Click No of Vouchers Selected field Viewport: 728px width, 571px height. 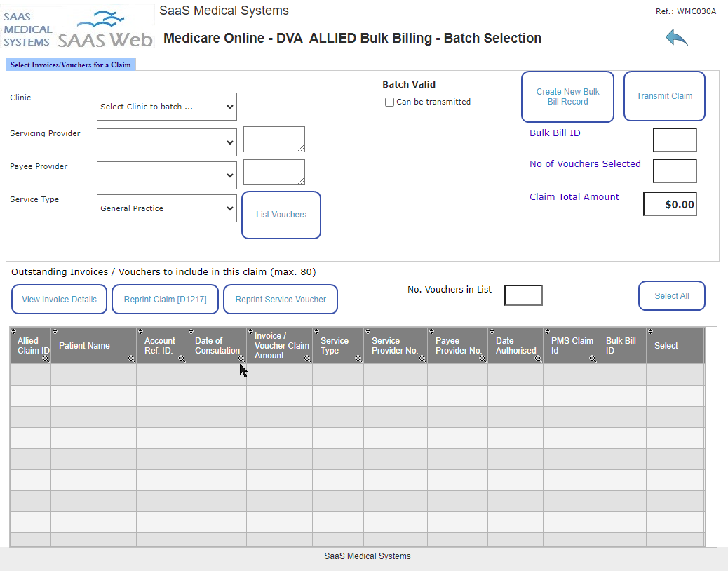675,171
